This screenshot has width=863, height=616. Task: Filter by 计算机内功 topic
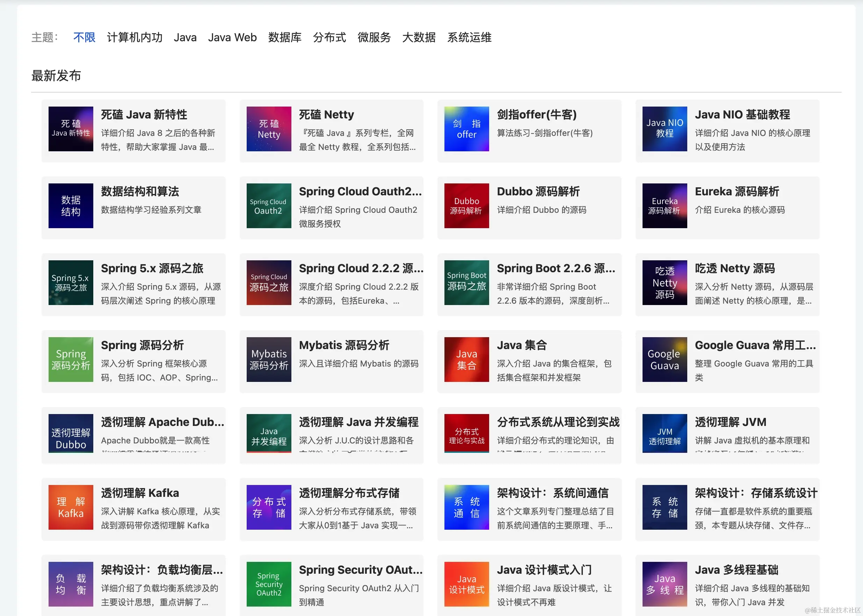tap(135, 37)
